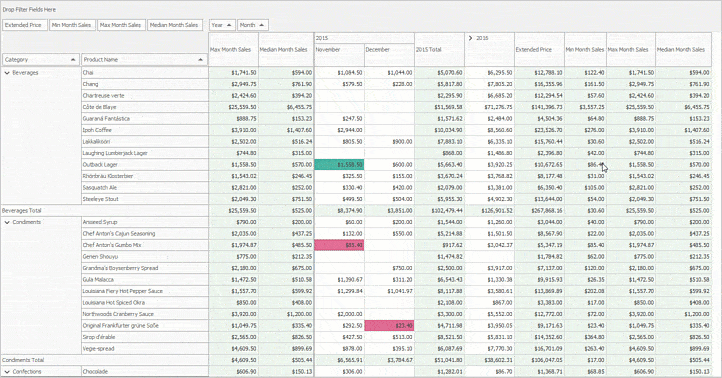Viewport: 722px width, 378px height.
Task: Select the Max Month Sales data field button
Action: (x=121, y=25)
